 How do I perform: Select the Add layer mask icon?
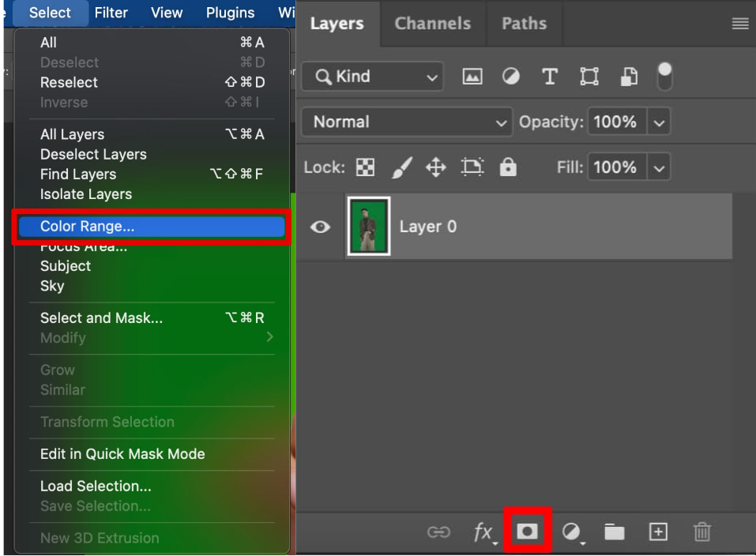(x=529, y=532)
